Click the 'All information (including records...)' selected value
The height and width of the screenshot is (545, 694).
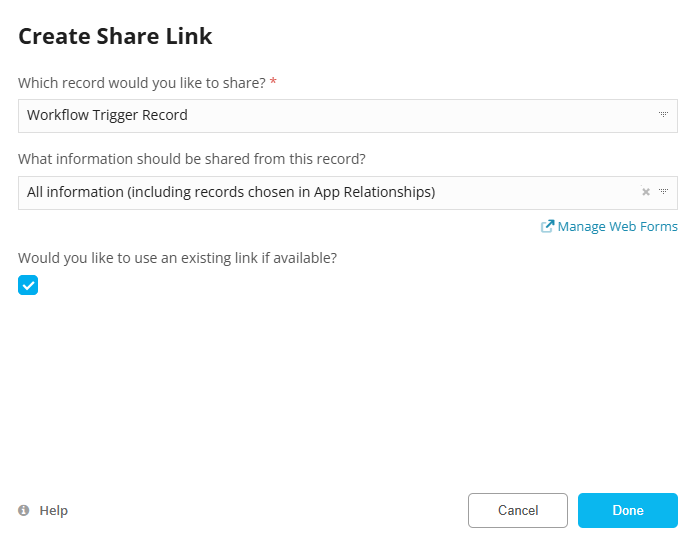click(x=231, y=192)
